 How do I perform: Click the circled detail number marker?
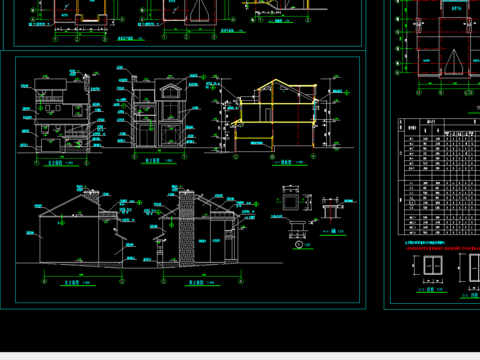tap(299, 245)
